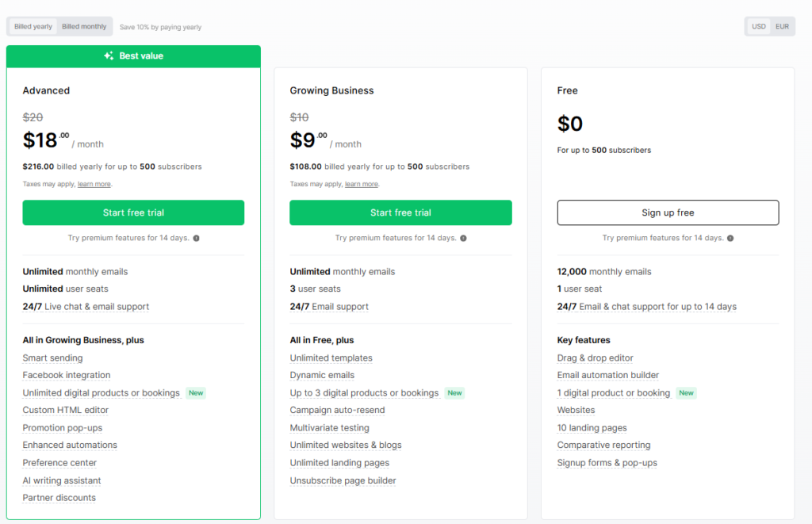Select USD currency
812x524 pixels.
pos(759,26)
